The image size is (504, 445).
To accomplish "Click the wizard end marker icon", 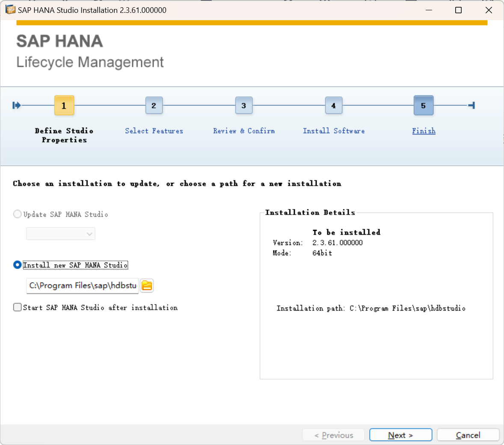I will [471, 105].
